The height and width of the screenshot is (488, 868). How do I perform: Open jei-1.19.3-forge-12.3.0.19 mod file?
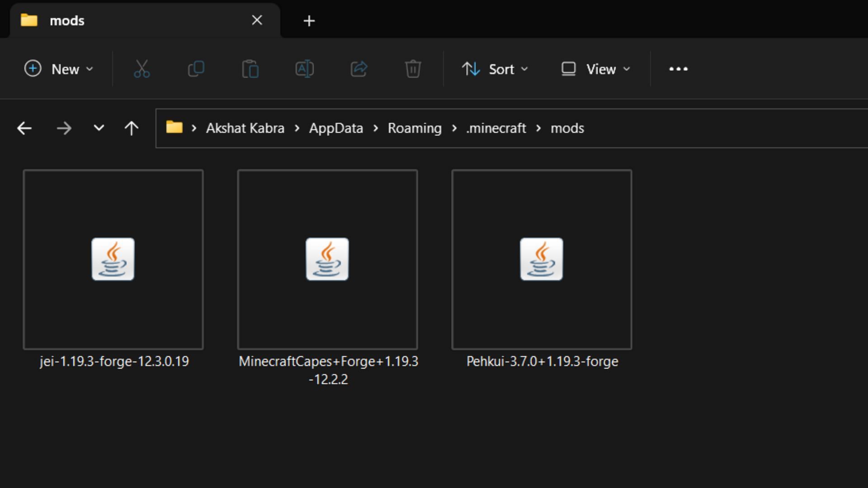(113, 259)
